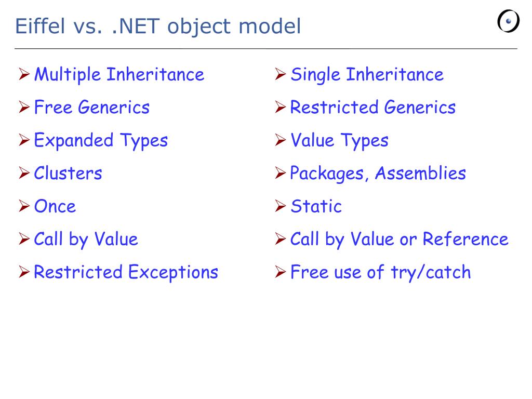
Task: Click the Call by Value or Reference text
Action: (400, 239)
